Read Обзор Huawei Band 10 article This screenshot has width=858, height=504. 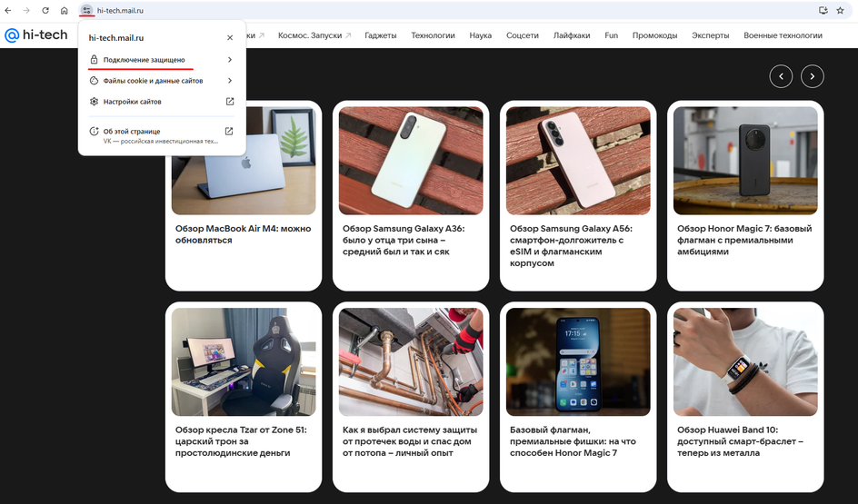[x=741, y=441]
